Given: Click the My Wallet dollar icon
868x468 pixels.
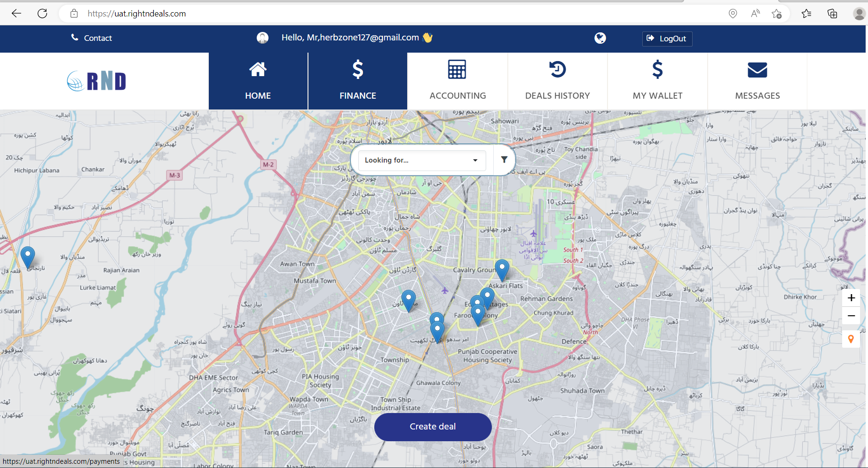Looking at the screenshot, I should coord(657,69).
